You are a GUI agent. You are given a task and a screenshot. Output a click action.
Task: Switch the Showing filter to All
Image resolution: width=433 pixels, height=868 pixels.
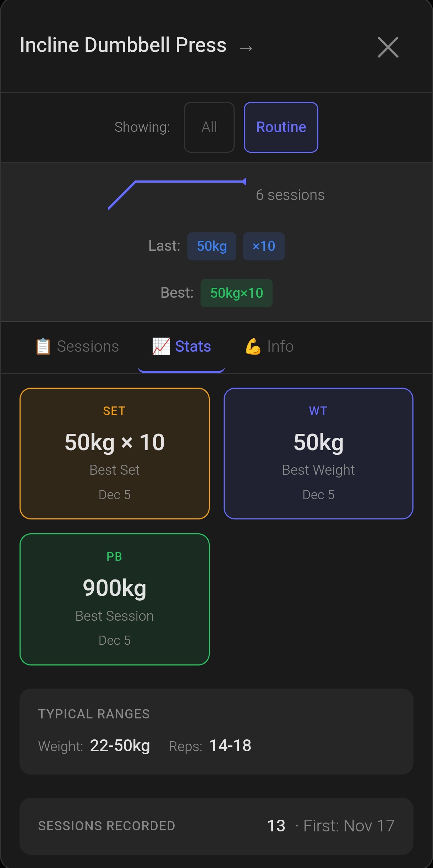coord(209,127)
